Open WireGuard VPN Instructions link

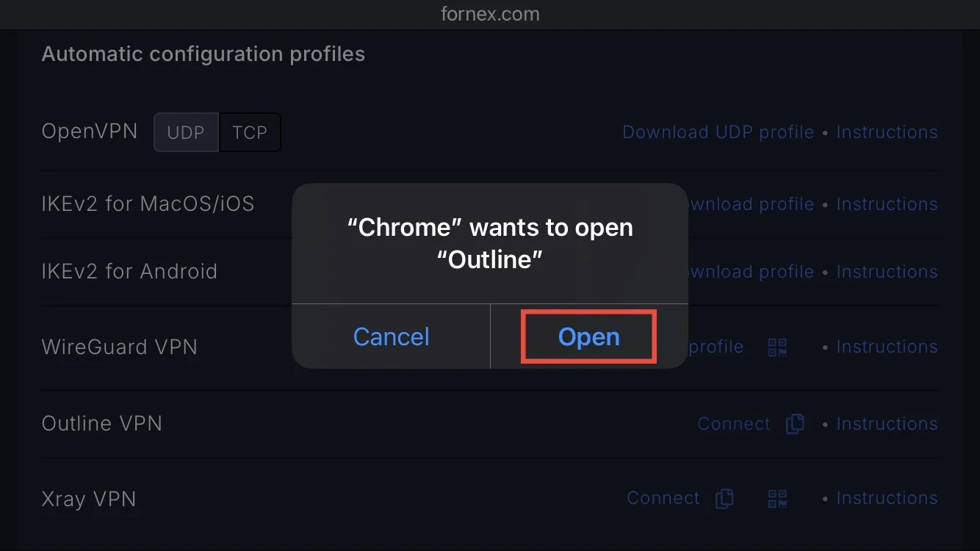(887, 347)
